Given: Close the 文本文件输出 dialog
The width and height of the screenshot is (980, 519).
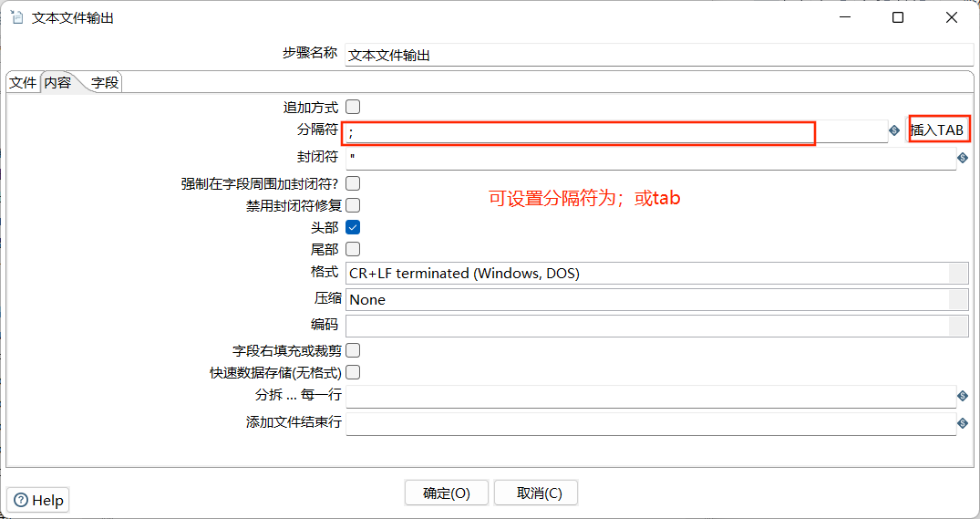Looking at the screenshot, I should point(951,17).
